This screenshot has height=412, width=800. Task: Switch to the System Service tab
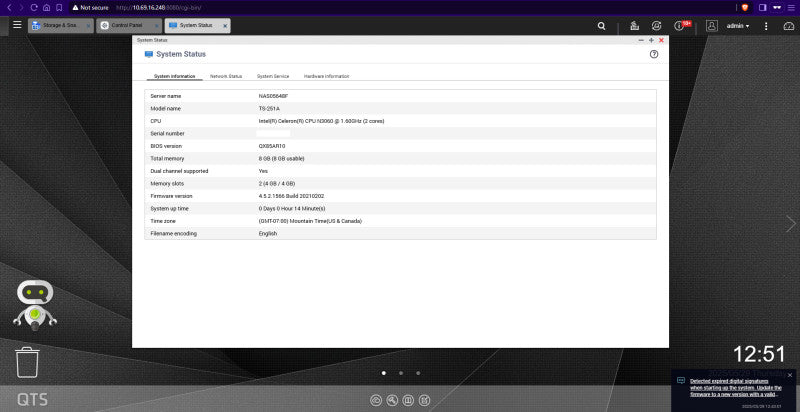(273, 76)
